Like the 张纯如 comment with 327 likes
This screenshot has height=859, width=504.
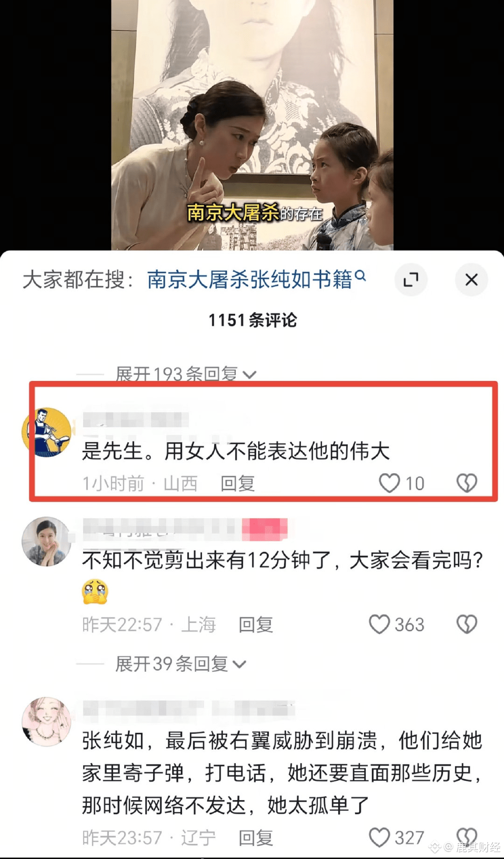(379, 838)
